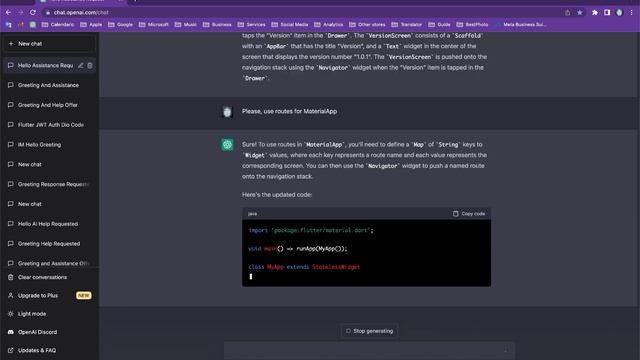Viewport: 640px width, 360px height.
Task: Click the user icon beside Upgrade to Plus
Action: coord(11,296)
